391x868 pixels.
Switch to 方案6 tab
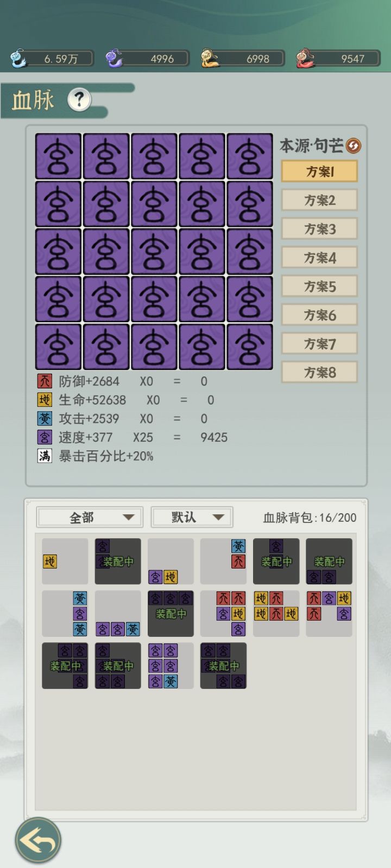(x=319, y=315)
